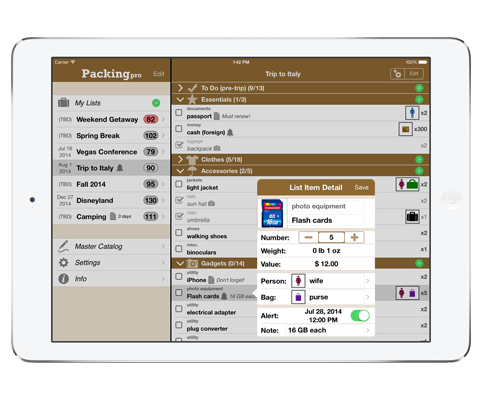Check the light jacket checkbox
This screenshot has width=480, height=400.
pyautogui.click(x=179, y=184)
